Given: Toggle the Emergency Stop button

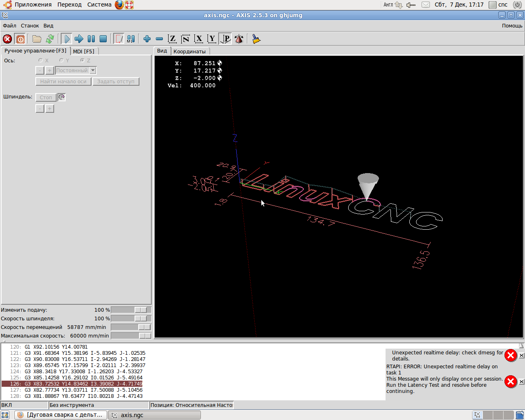Looking at the screenshot, I should click(x=7, y=39).
